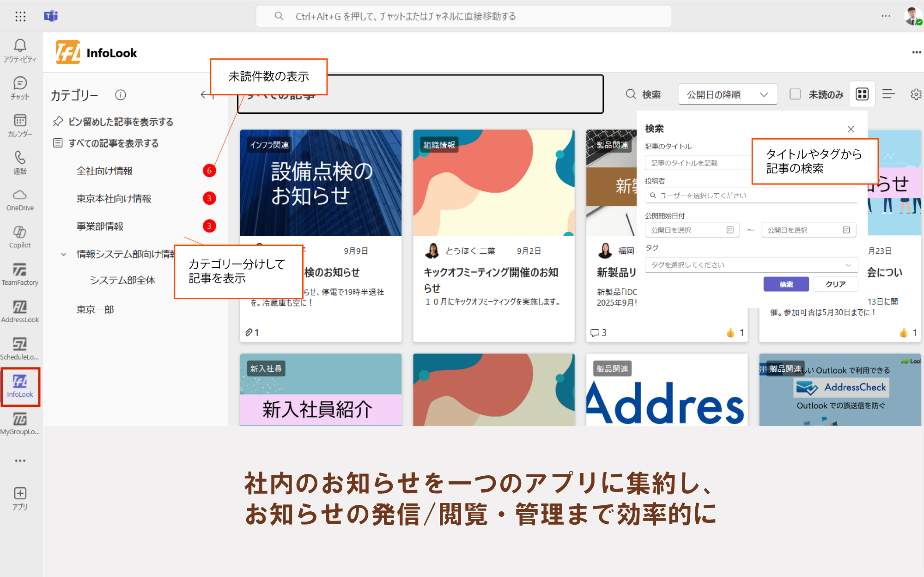Click the category info icon
924x577 pixels.
tap(121, 95)
